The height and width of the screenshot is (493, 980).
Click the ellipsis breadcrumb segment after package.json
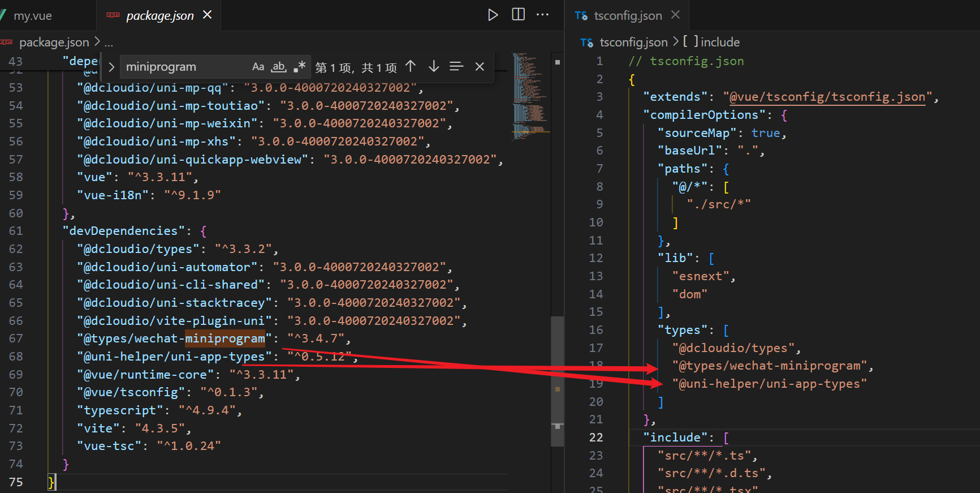109,42
